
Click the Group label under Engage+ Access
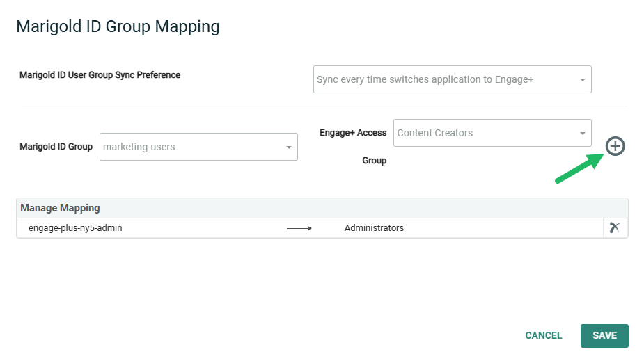[x=374, y=161]
